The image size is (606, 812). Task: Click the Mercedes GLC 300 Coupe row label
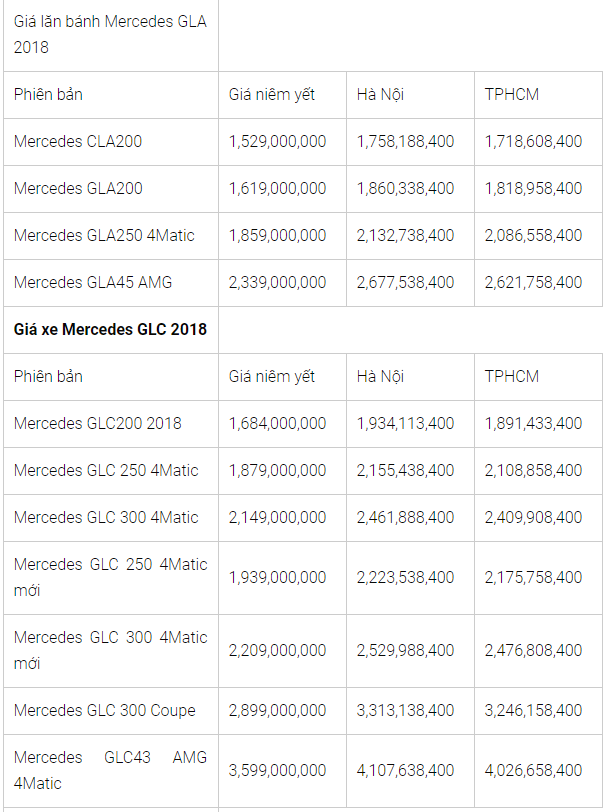105,710
